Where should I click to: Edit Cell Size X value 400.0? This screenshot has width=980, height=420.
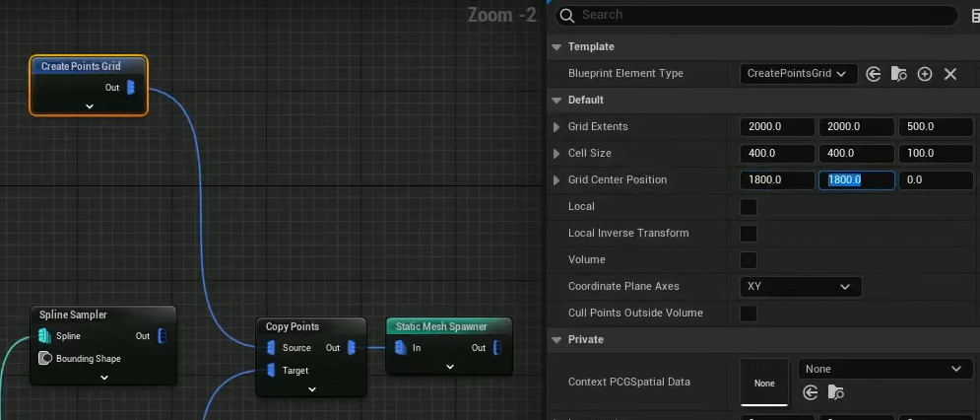click(777, 154)
